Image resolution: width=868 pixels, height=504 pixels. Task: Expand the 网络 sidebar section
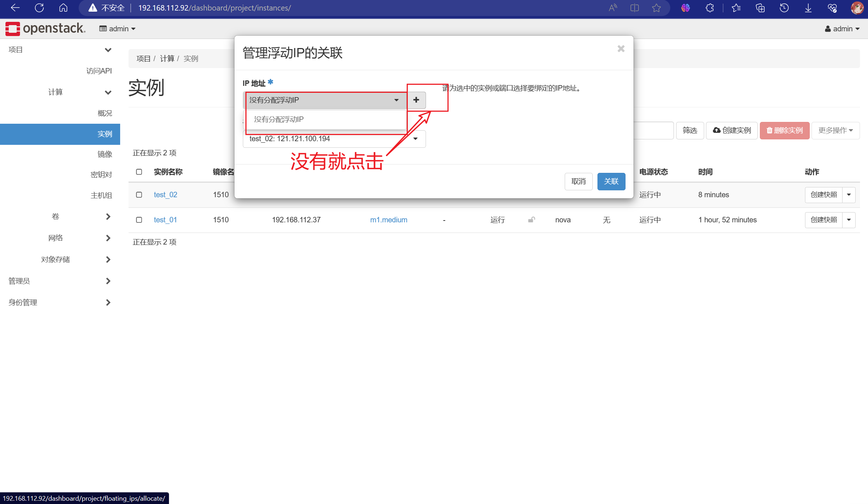point(55,238)
